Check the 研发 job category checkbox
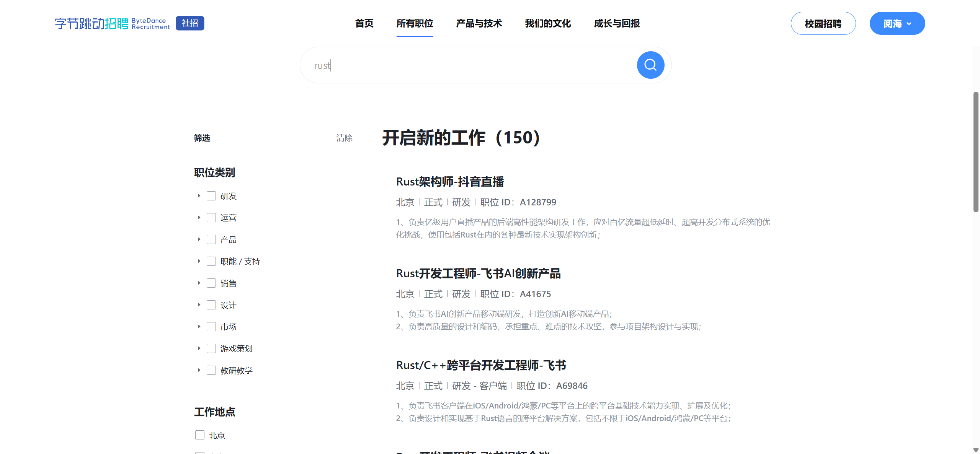Viewport: 980px width, 454px height. [x=211, y=195]
